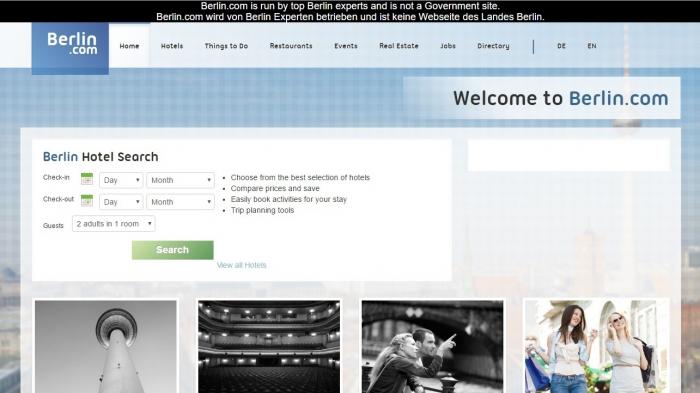Open the couple pointing thumbnail

tap(432, 347)
